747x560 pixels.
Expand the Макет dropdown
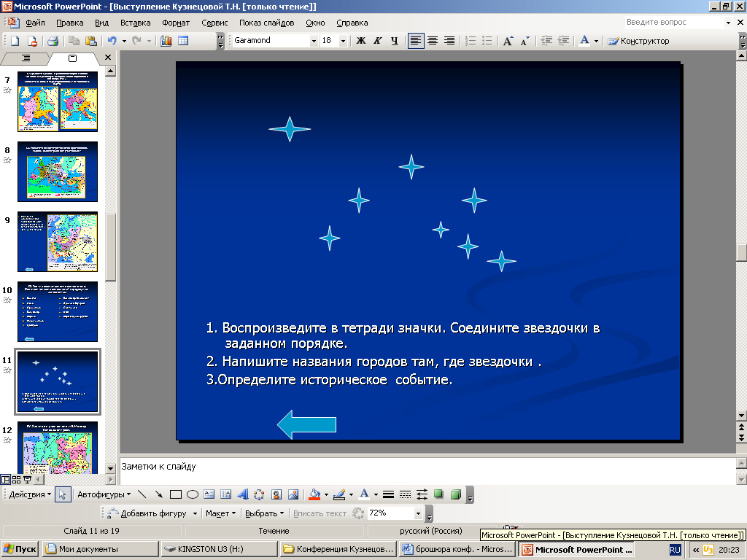click(x=220, y=513)
